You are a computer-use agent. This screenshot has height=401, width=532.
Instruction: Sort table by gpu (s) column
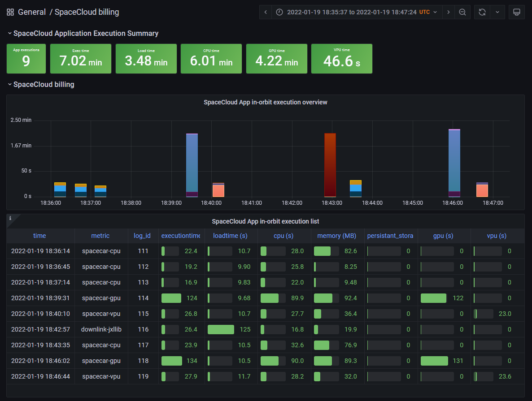tap(444, 236)
